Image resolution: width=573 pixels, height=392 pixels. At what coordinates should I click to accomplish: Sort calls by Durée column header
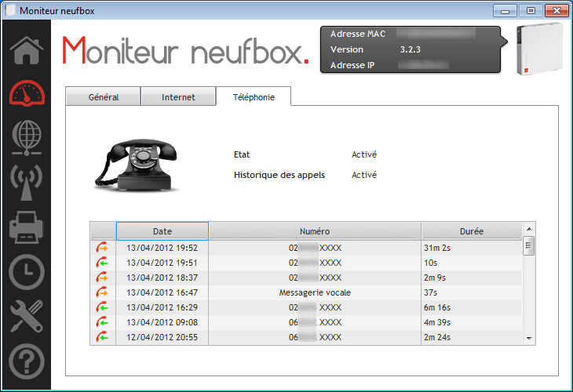pyautogui.click(x=471, y=231)
